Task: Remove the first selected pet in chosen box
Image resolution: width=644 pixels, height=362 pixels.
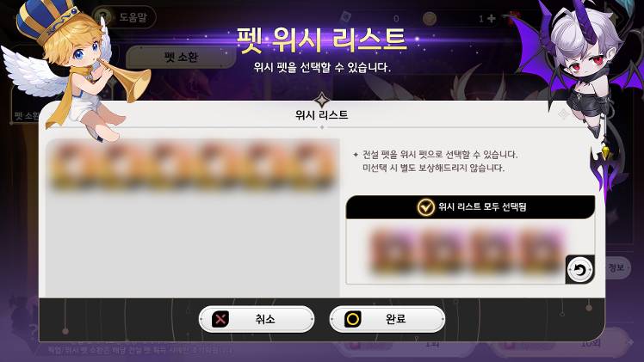Action: point(391,251)
